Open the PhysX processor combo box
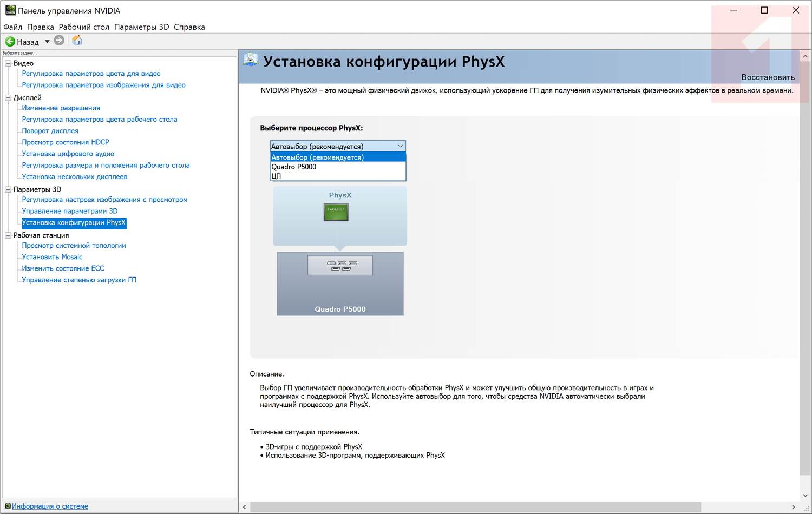This screenshot has height=514, width=812. pyautogui.click(x=338, y=146)
